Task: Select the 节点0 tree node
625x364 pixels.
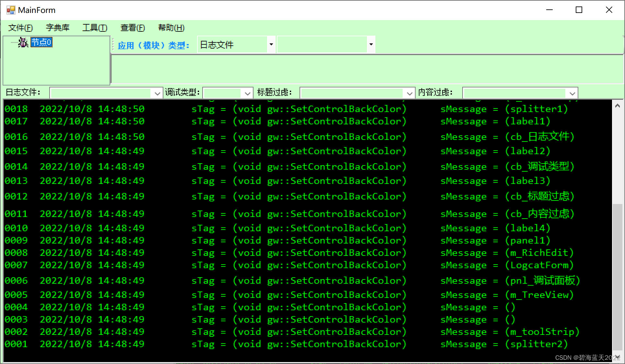Action: 41,42
